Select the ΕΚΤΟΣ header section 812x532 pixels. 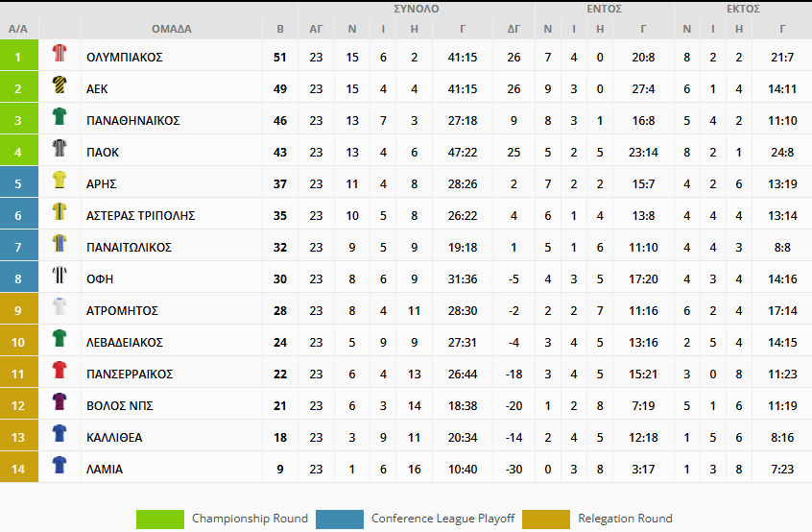[x=743, y=9]
